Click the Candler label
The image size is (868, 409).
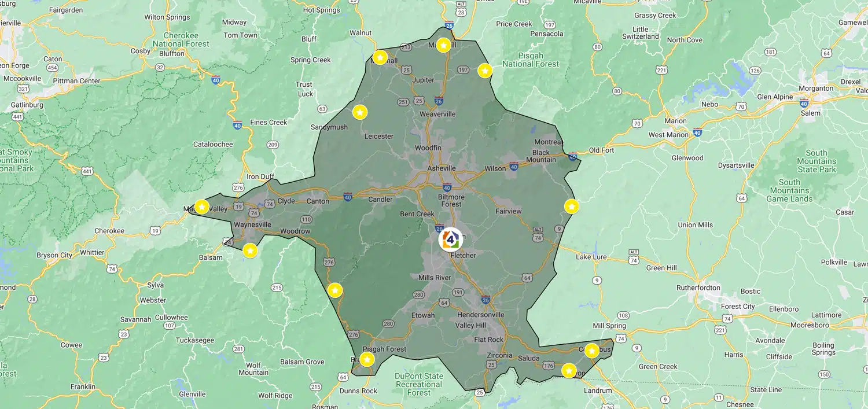380,200
